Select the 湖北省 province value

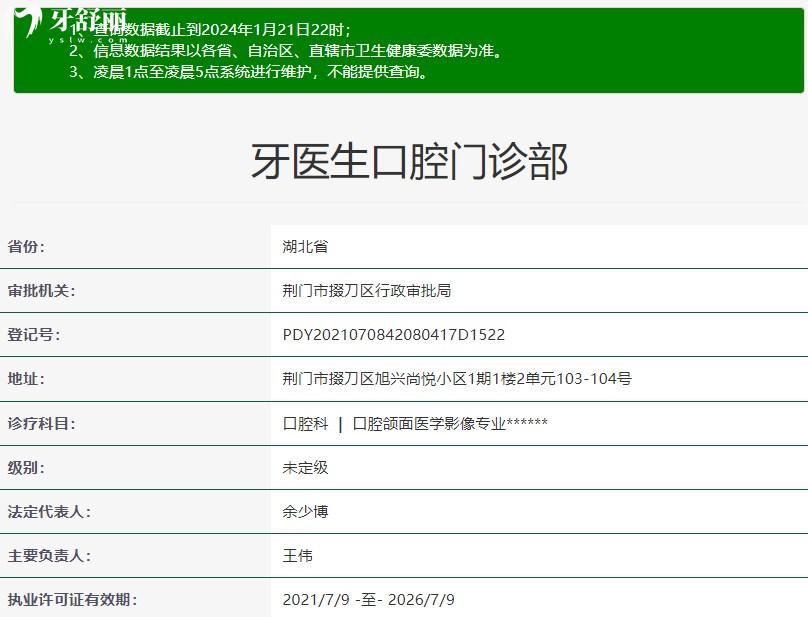pyautogui.click(x=305, y=246)
